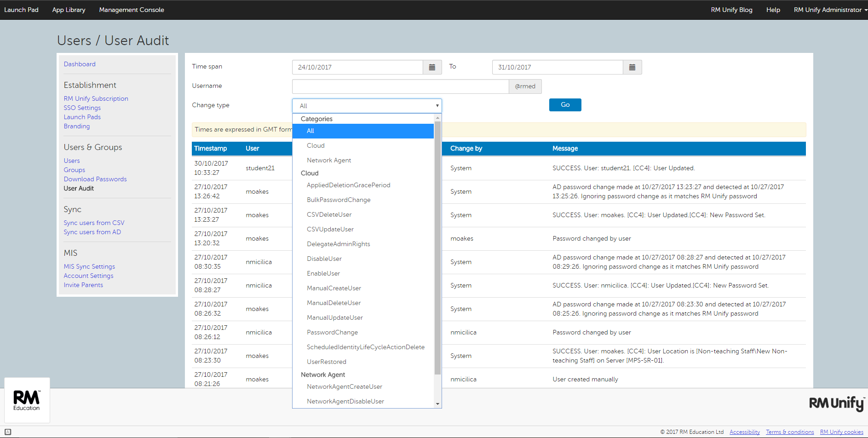
Task: Click the student21 user cell
Action: pyautogui.click(x=260, y=168)
